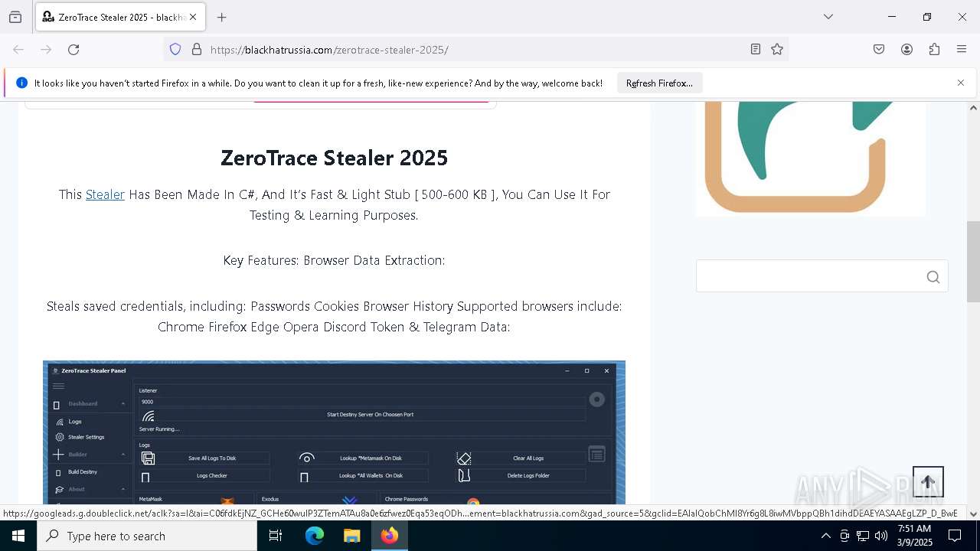Click the info icon in notification bar

point(22,83)
